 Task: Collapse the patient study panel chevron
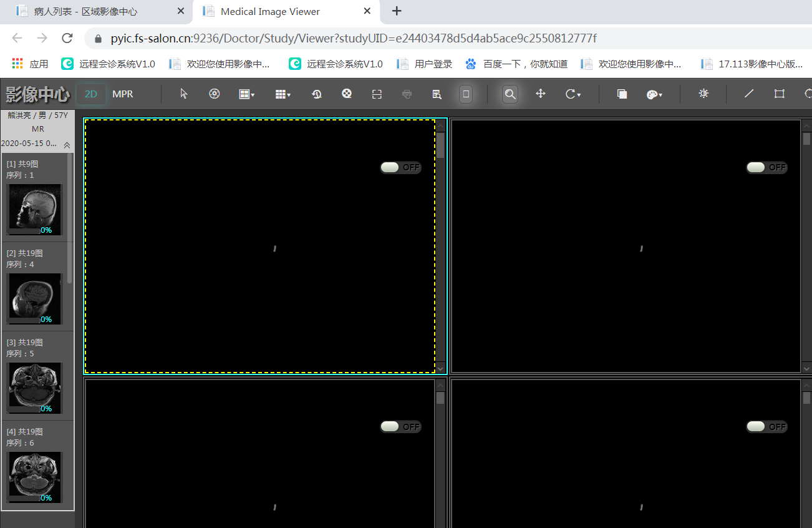pos(67,145)
